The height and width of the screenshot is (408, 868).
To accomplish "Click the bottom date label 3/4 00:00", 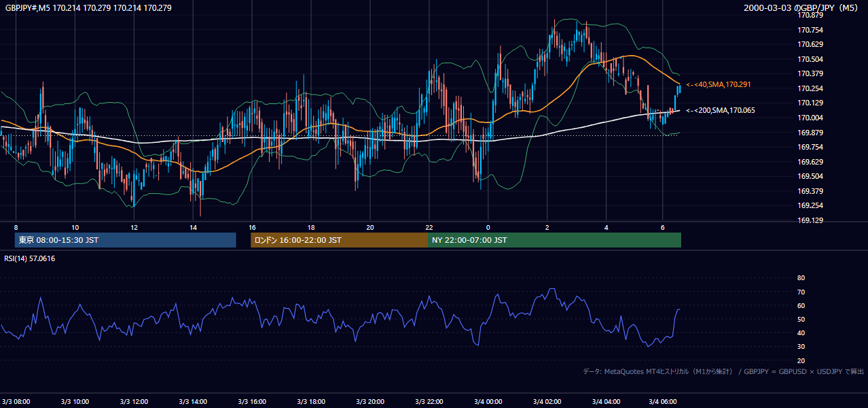I will tap(488, 401).
